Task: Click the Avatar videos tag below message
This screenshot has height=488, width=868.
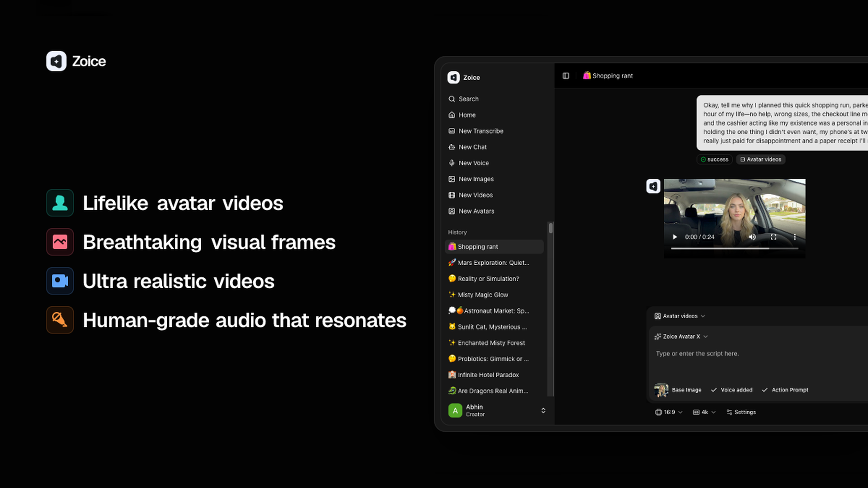Action: (x=760, y=160)
